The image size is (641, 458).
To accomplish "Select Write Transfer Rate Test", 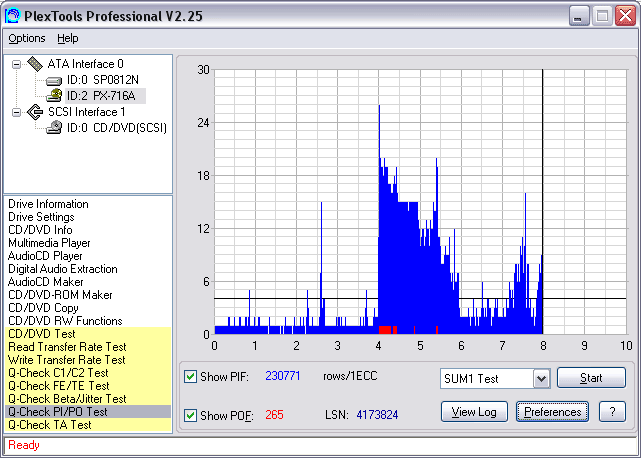I will coord(88,360).
